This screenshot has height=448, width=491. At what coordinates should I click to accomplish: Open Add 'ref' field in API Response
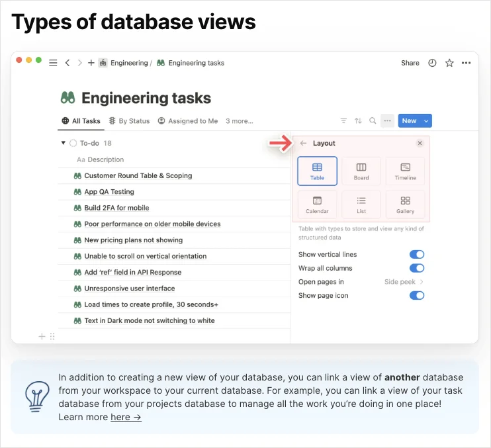click(x=133, y=273)
